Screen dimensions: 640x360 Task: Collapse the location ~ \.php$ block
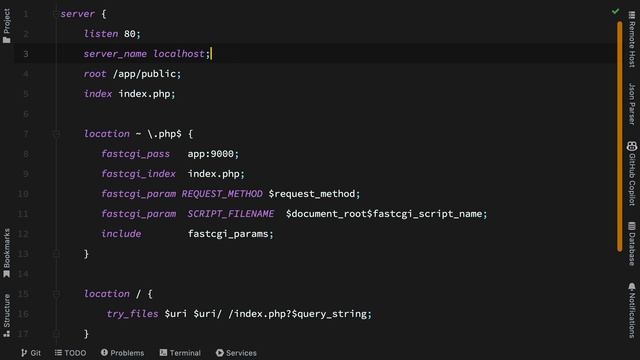click(x=56, y=134)
